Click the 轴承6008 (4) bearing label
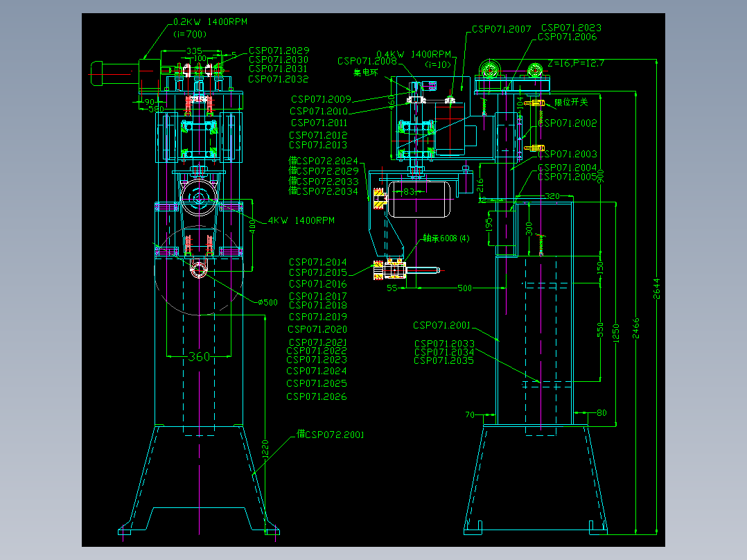Image resolution: width=747 pixels, height=560 pixels. pyautogui.click(x=446, y=238)
